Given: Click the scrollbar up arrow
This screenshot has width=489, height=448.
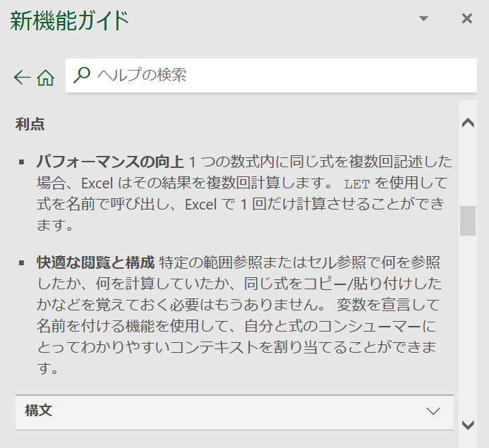Looking at the screenshot, I should [468, 123].
